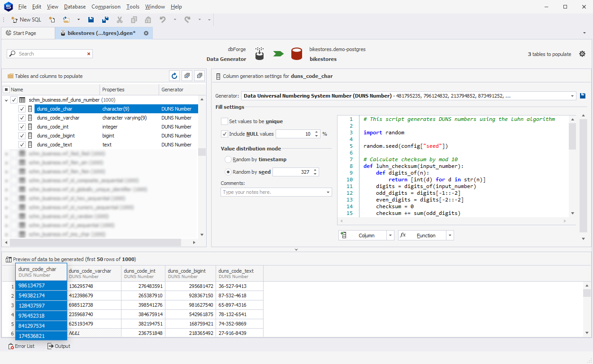
Task: Open the Comments dropdown list
Action: 329,192
